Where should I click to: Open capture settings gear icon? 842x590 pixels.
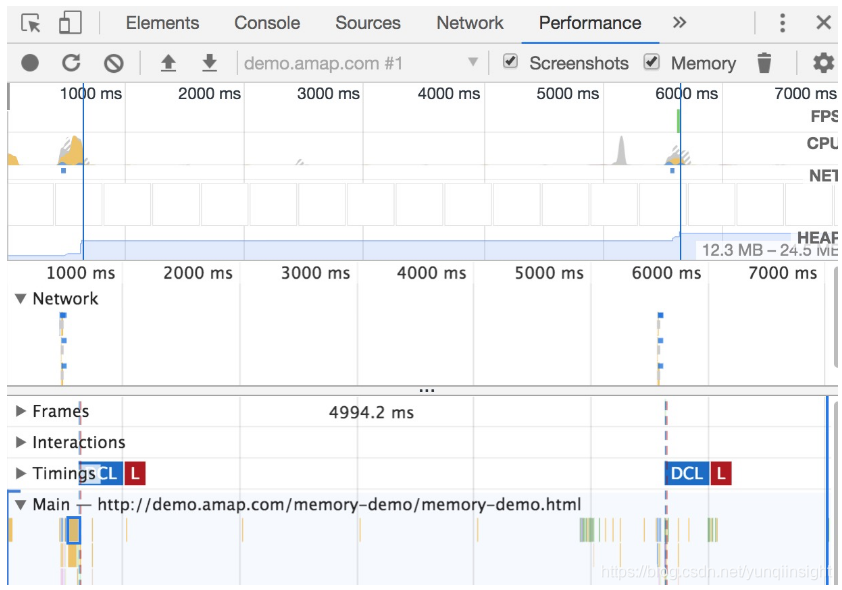point(823,63)
